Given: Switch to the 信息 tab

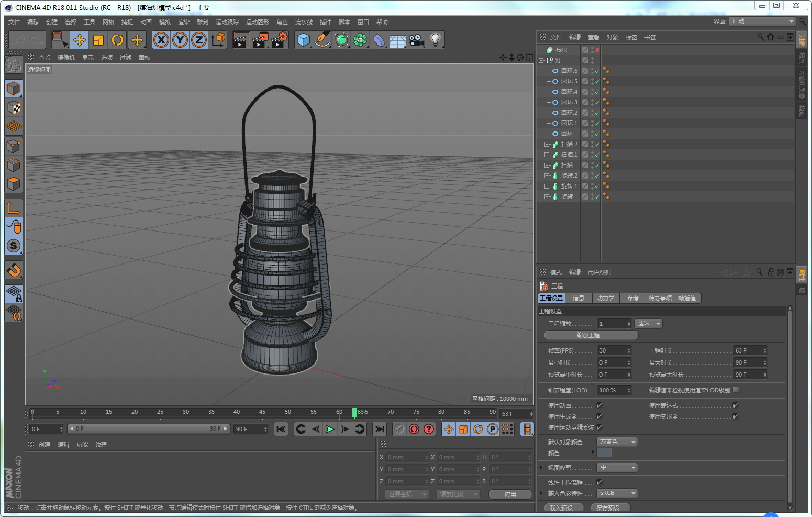Looking at the screenshot, I should tap(578, 298).
